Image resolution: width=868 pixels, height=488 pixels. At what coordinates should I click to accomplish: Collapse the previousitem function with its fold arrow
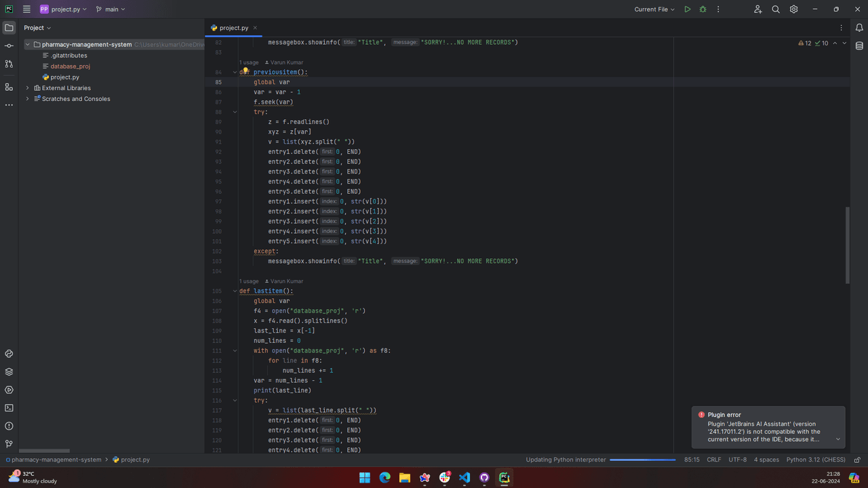[235, 72]
